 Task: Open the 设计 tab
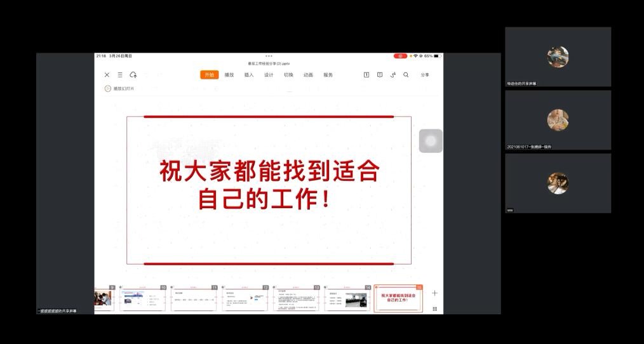click(269, 75)
